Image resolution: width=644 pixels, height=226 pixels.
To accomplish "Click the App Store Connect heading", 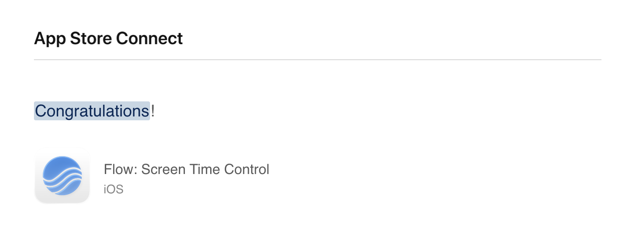I will pyautogui.click(x=108, y=39).
